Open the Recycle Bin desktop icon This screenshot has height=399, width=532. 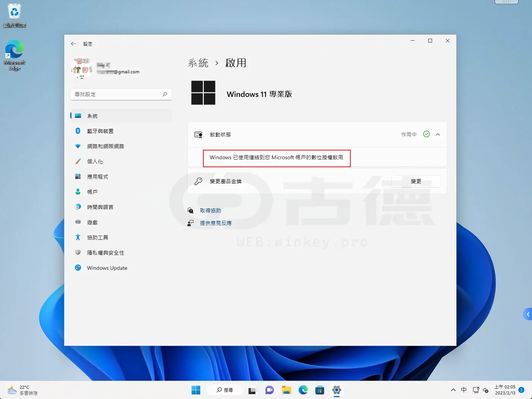click(14, 16)
